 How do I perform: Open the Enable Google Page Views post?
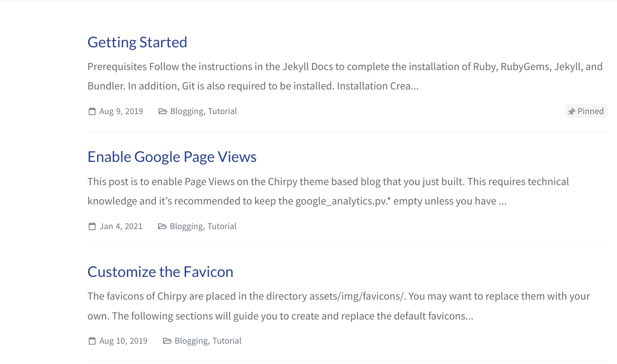pyautogui.click(x=172, y=157)
